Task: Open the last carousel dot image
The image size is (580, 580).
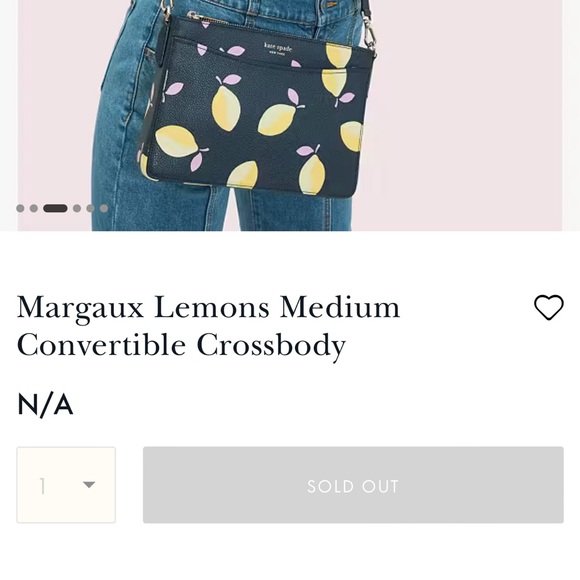Action: pyautogui.click(x=104, y=208)
